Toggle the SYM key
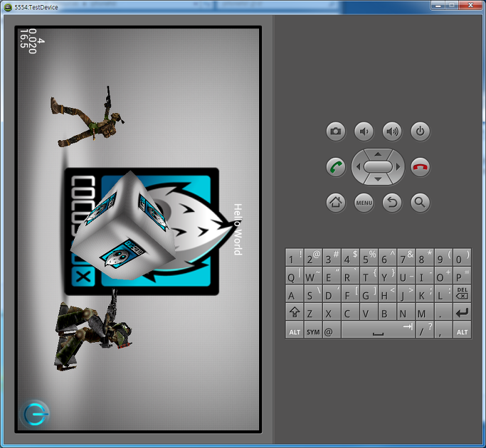486x448 pixels. coord(313,330)
